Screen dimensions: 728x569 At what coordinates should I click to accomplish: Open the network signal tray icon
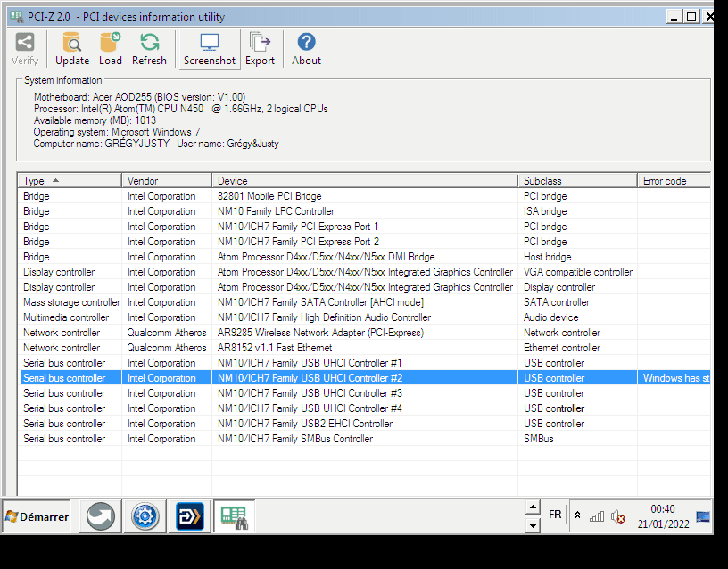tap(597, 516)
